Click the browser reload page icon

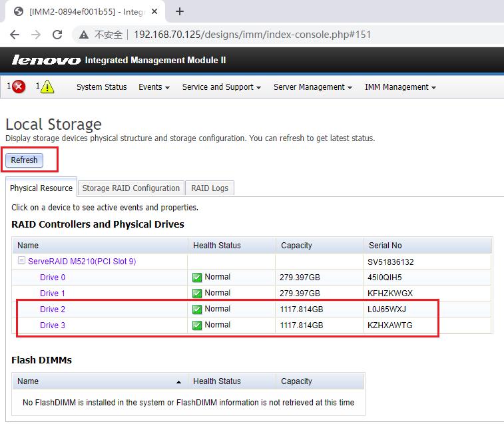pyautogui.click(x=57, y=35)
